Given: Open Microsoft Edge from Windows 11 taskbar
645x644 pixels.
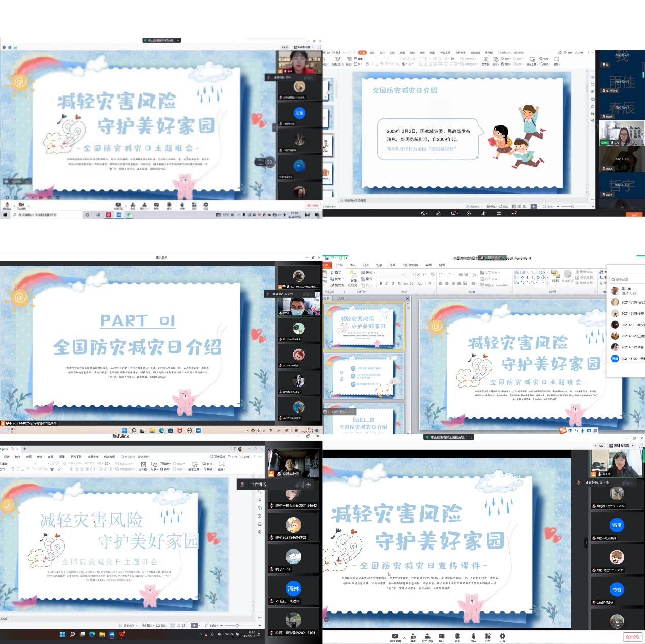Looking at the screenshot, I should click(x=92, y=634).
